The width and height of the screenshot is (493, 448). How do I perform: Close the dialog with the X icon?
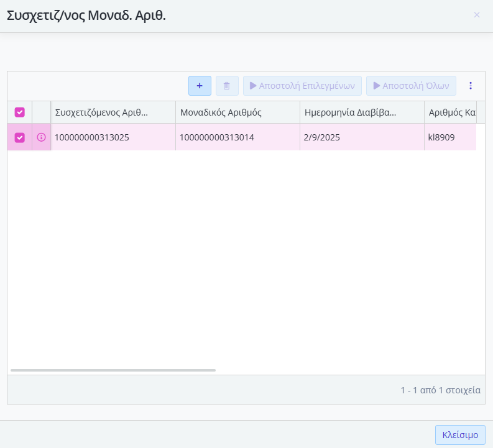[x=477, y=15]
